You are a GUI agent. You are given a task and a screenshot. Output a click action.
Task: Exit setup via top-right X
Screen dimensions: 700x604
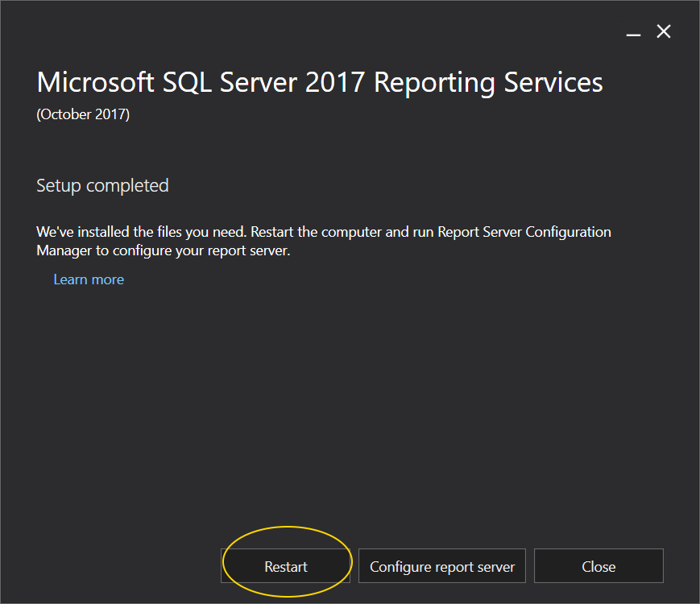tap(664, 31)
